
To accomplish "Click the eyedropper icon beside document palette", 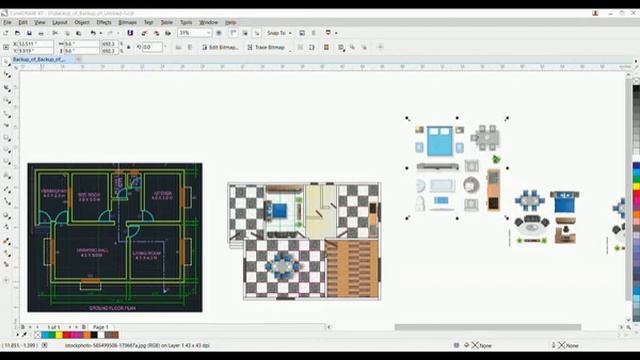I will [x=24, y=335].
